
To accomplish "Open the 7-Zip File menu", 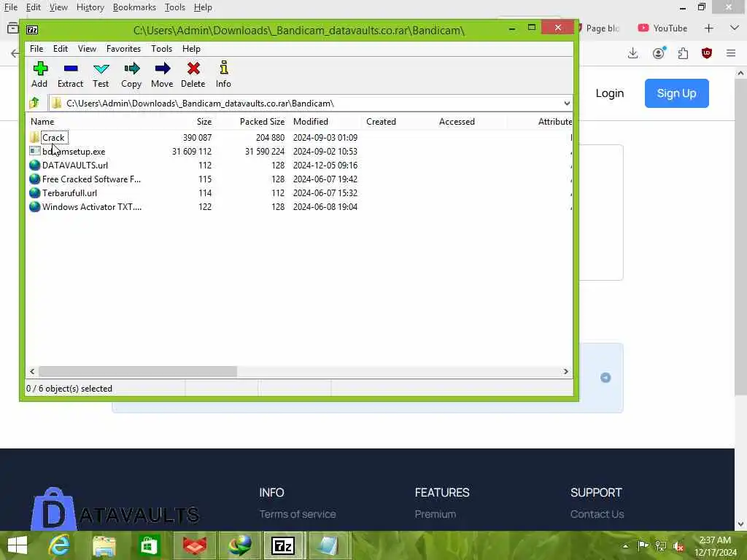I will tap(36, 49).
